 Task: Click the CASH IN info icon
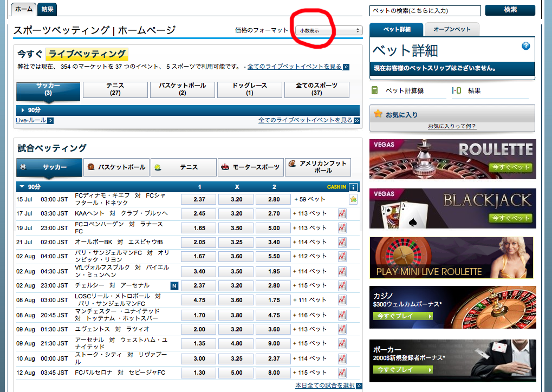click(353, 187)
